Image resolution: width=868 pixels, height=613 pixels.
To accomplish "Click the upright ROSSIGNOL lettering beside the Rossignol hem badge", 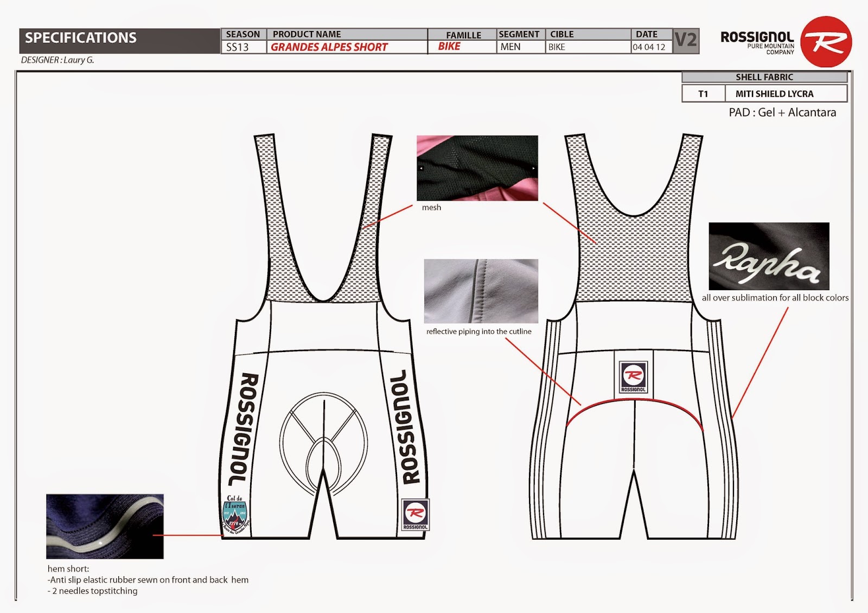I will click(409, 426).
